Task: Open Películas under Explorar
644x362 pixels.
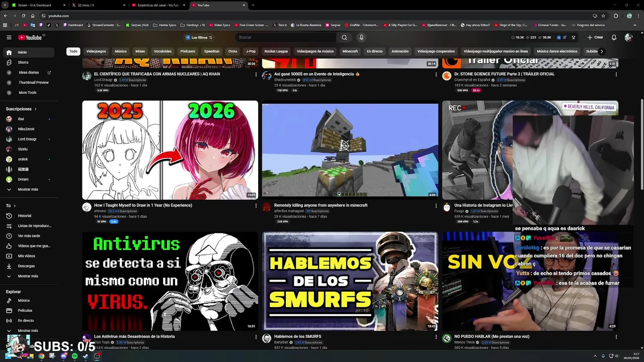Action: 28,311
